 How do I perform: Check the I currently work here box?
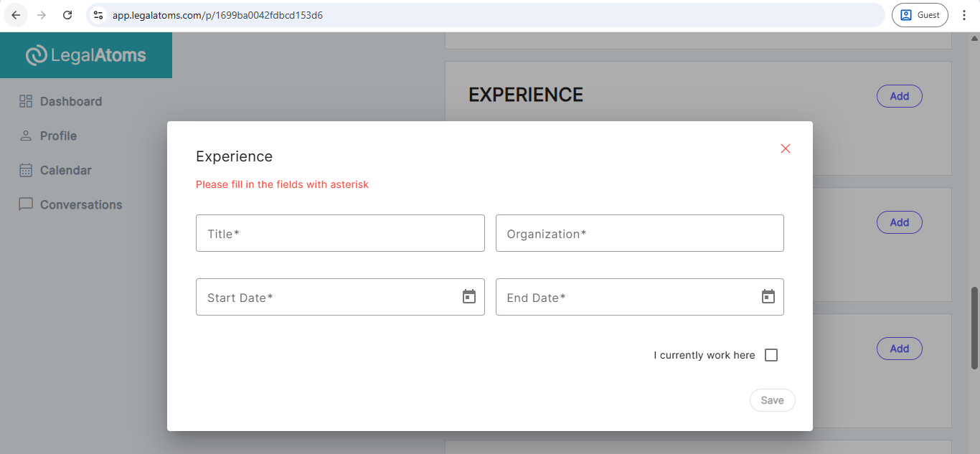pyautogui.click(x=771, y=355)
